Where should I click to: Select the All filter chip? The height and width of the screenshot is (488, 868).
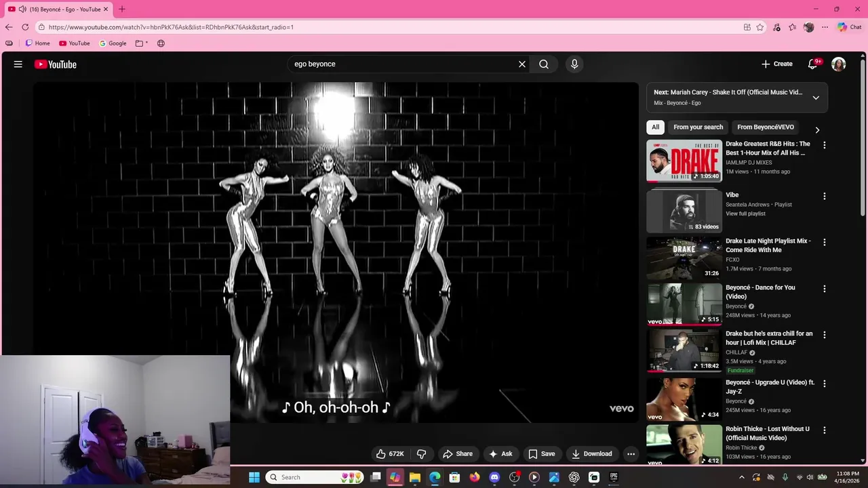click(x=655, y=127)
